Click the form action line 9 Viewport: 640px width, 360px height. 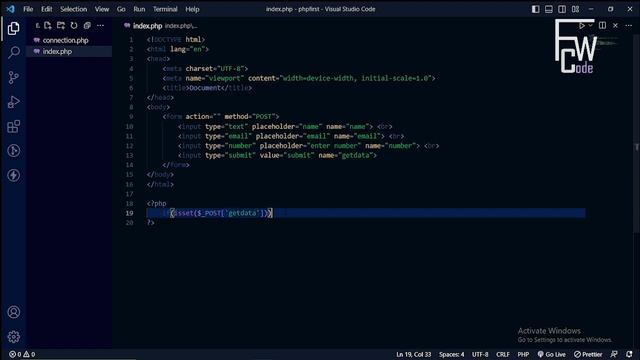click(x=221, y=117)
